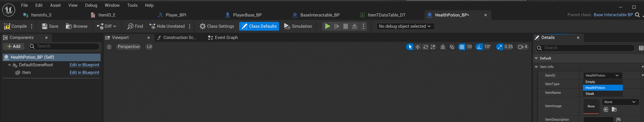Viewport: 644px width, 122px height.
Task: Open the viewport hamburger options menu
Action: [x=109, y=47]
